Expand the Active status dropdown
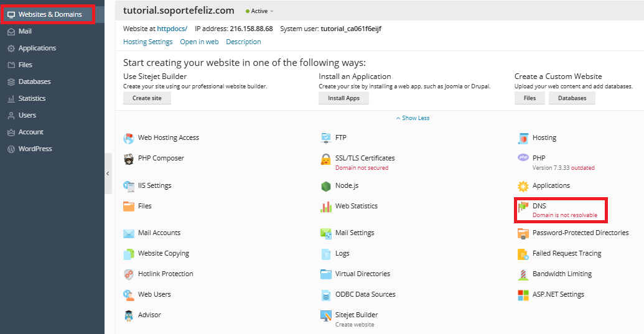Image resolution: width=644 pixels, height=334 pixels. 259,11
